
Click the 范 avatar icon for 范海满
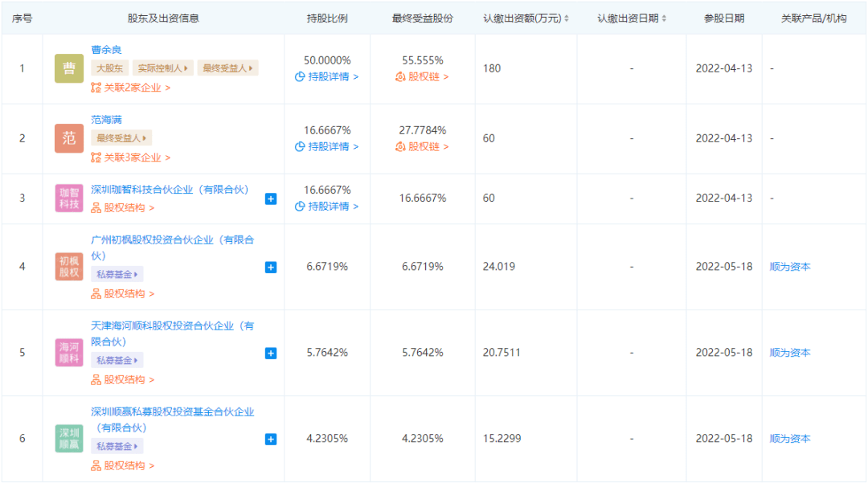(x=69, y=138)
